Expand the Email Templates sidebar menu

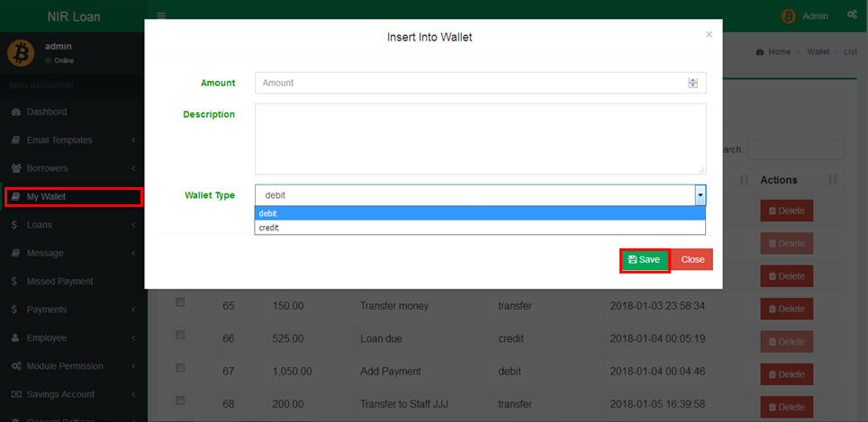73,140
